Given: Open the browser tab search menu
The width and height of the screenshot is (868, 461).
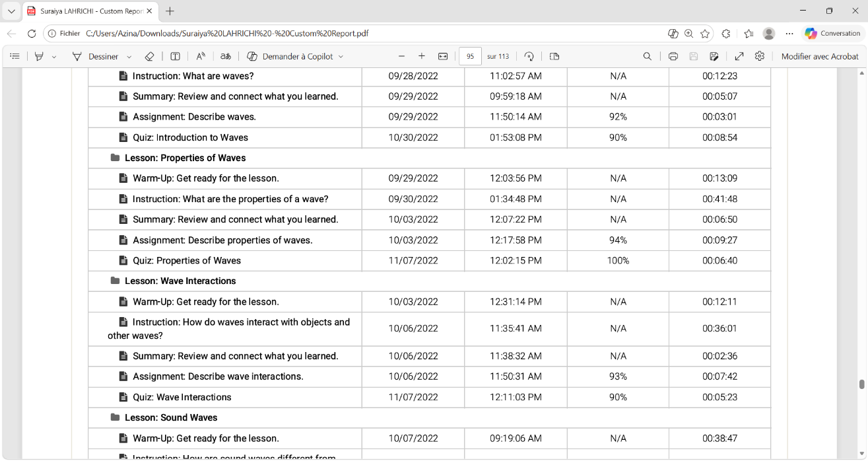Looking at the screenshot, I should tap(11, 11).
